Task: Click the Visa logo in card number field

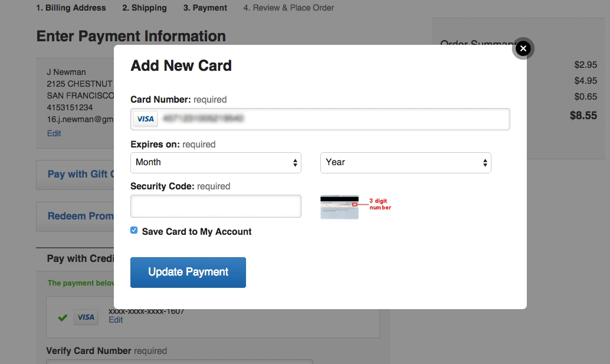Action: pos(145,119)
